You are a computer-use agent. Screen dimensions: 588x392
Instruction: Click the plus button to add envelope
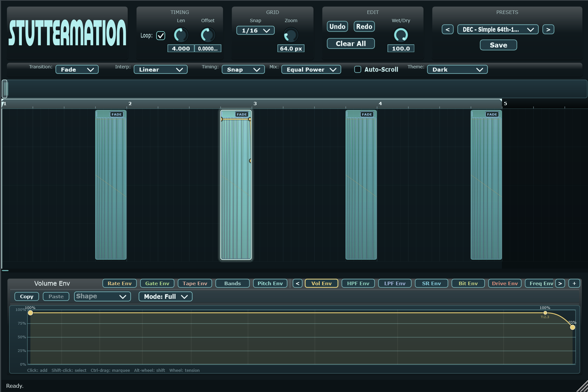coord(574,283)
